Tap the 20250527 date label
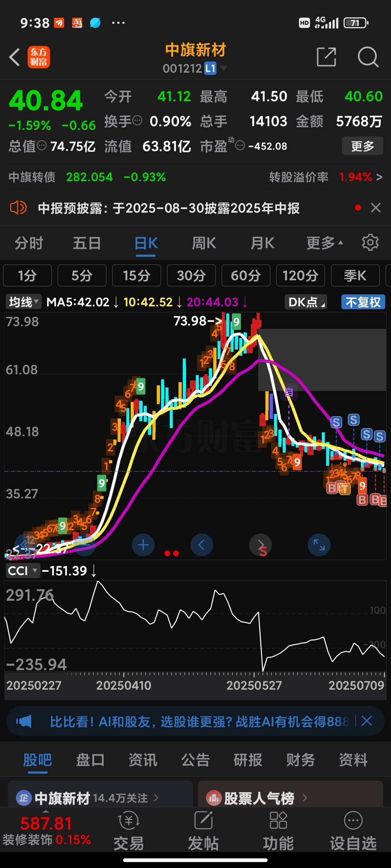This screenshot has height=868, width=391. point(254,685)
